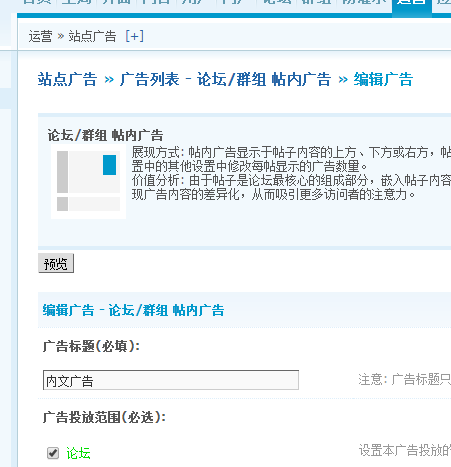Open the 防灌水 top tab

[x=364, y=3]
